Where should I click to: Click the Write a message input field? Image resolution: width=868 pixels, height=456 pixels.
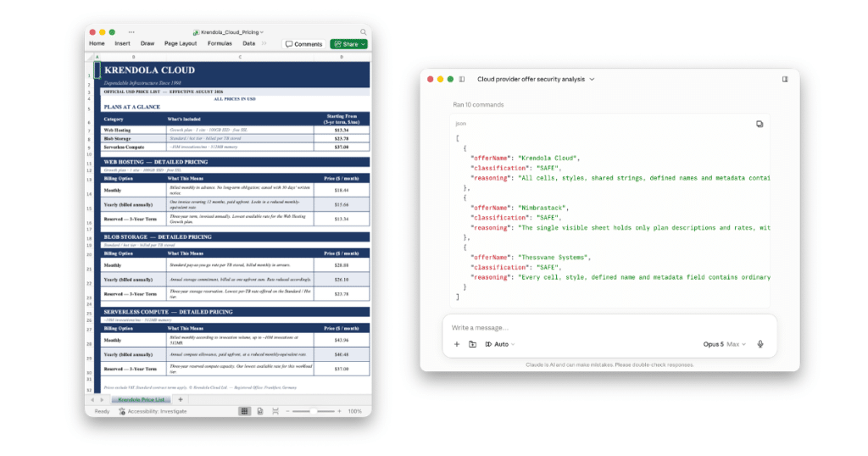pyautogui.click(x=609, y=328)
